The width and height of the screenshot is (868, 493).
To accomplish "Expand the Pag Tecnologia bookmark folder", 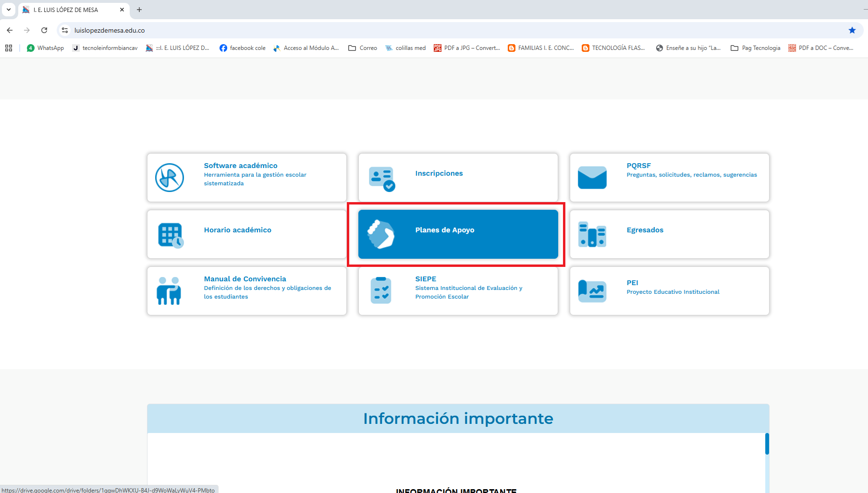I will point(755,48).
